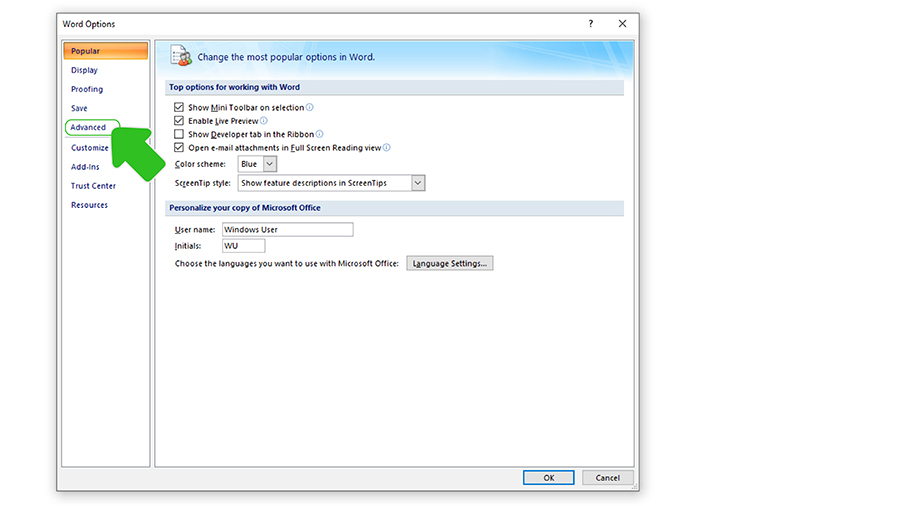Image resolution: width=900 pixels, height=506 pixels.
Task: Click info icon after Full Screen Reading view
Action: [x=386, y=147]
